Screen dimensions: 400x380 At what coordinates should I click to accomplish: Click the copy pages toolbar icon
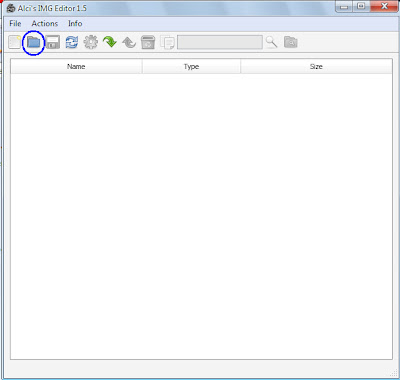click(168, 43)
